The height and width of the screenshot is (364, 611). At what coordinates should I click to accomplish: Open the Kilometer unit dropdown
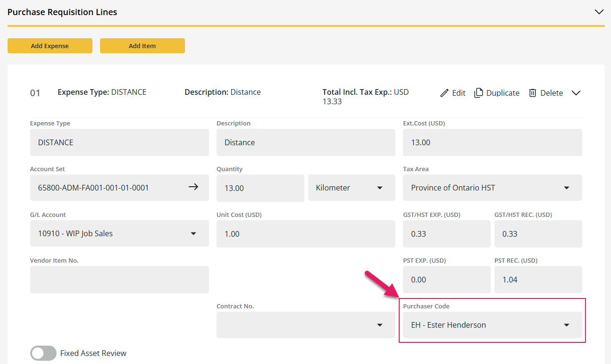click(352, 188)
